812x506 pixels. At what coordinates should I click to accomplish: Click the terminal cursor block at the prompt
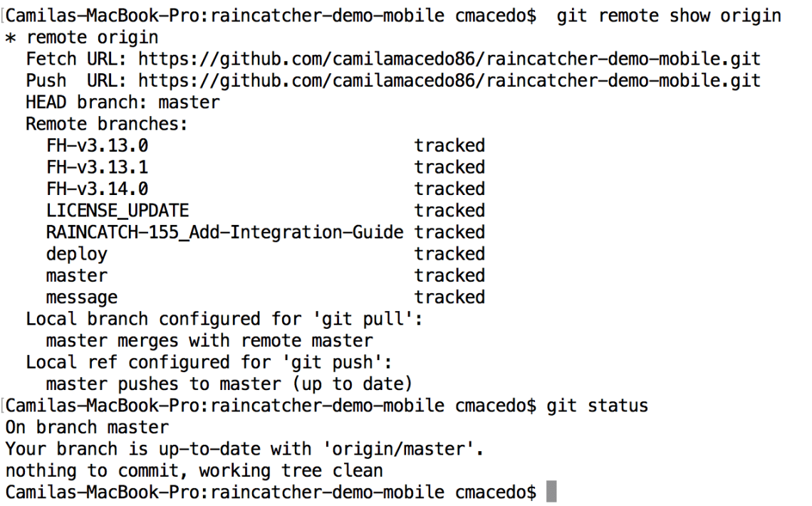(551, 492)
